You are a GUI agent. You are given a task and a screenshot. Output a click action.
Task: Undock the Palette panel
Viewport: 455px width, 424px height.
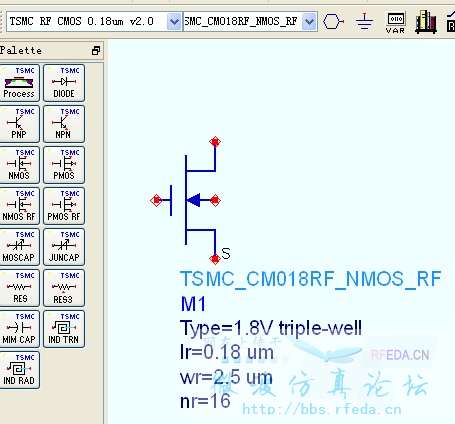tap(96, 51)
